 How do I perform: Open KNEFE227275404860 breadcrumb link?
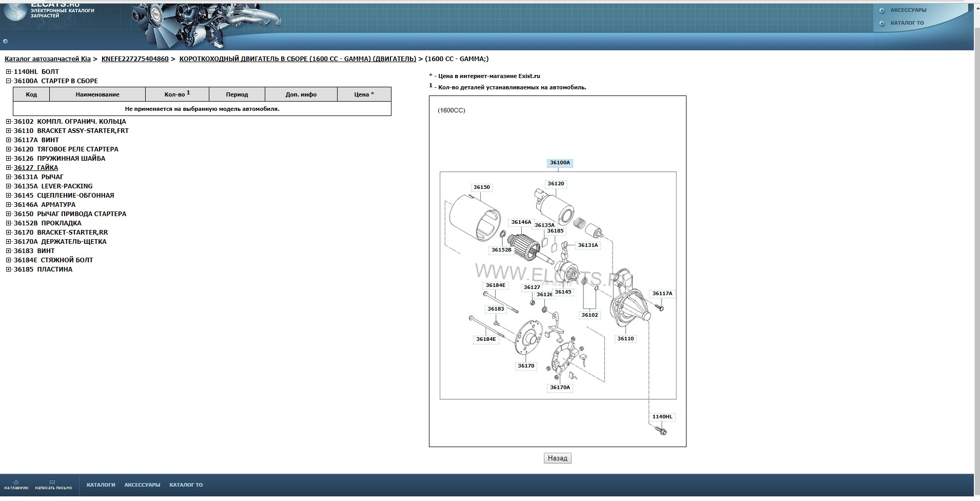point(135,59)
